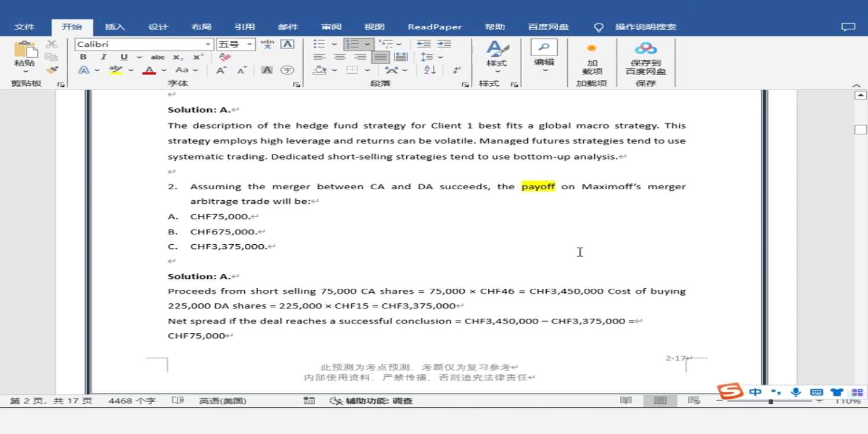Image resolution: width=868 pixels, height=434 pixels.
Task: Toggle justified alignment
Action: tap(380, 57)
